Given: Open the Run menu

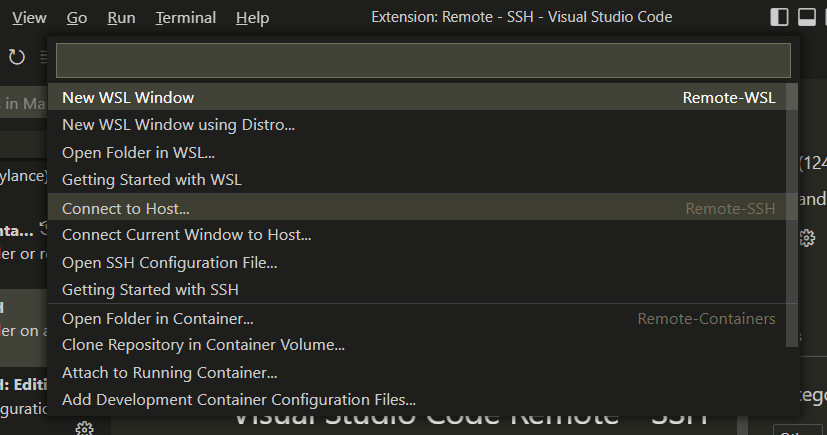Looking at the screenshot, I should pyautogui.click(x=121, y=17).
